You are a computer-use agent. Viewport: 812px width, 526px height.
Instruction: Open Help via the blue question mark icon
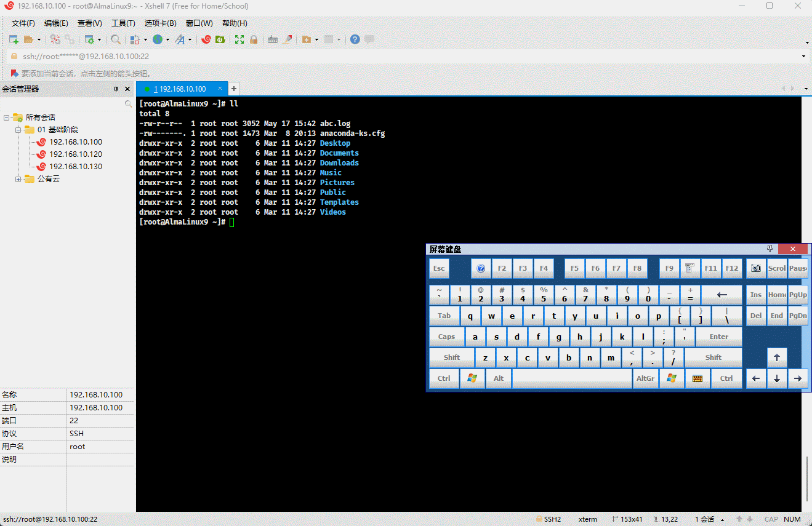[355, 39]
